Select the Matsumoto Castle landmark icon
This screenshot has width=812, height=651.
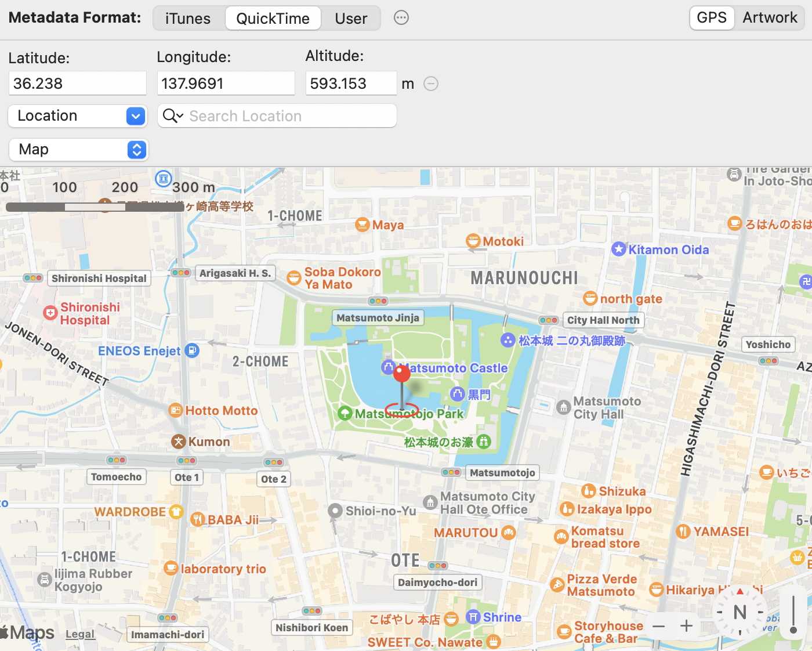pyautogui.click(x=389, y=367)
